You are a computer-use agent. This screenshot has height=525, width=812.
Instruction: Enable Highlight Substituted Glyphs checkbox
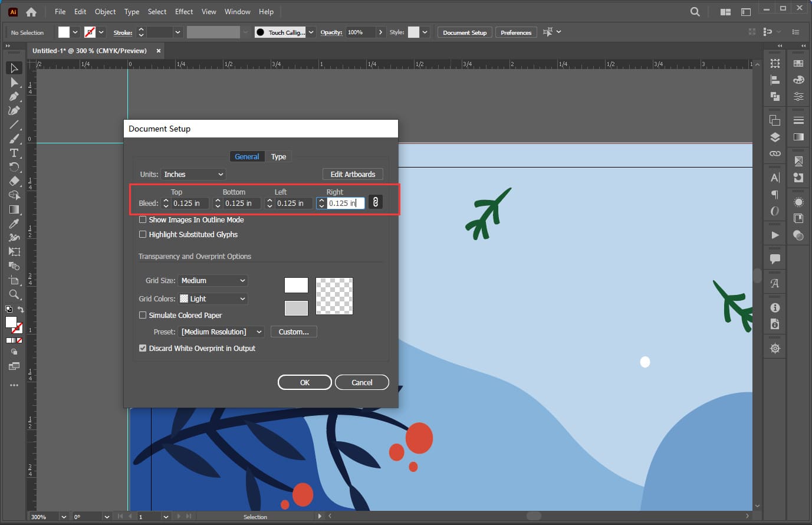pos(143,234)
